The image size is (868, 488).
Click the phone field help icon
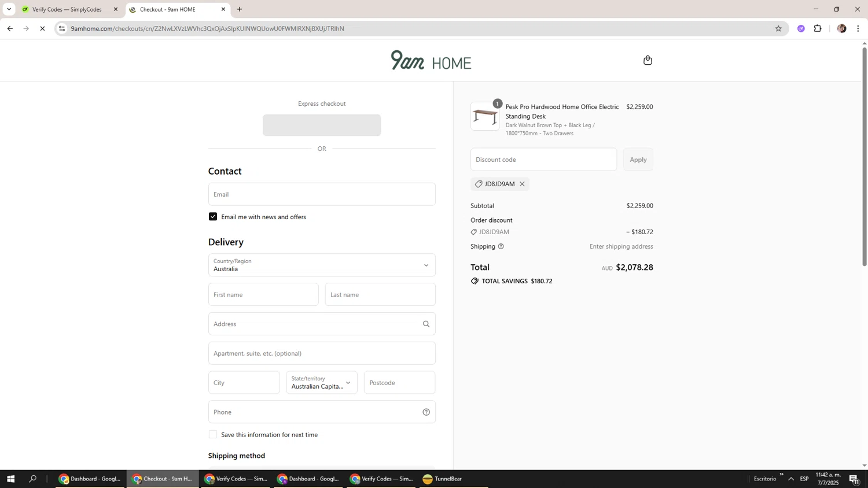click(426, 412)
